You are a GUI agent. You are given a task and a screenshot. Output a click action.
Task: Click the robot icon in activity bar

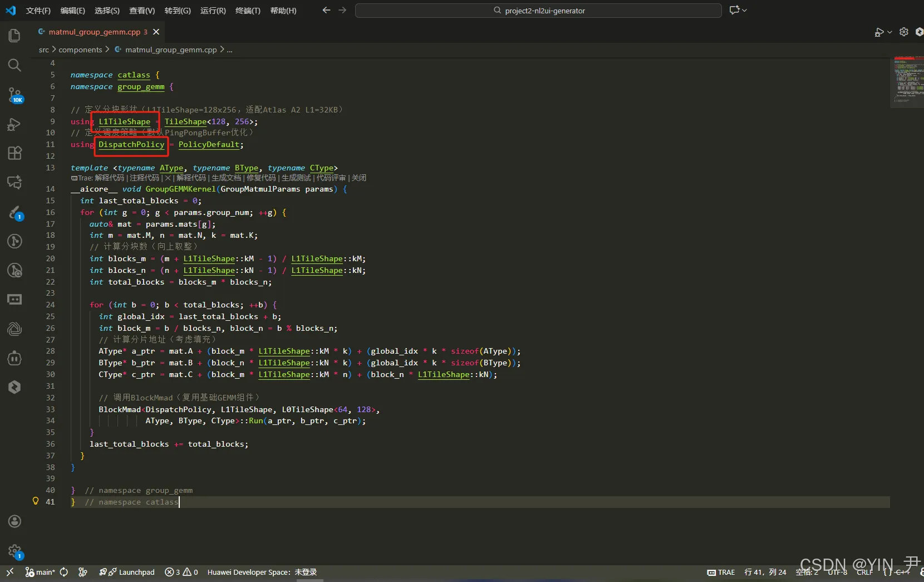(14, 358)
